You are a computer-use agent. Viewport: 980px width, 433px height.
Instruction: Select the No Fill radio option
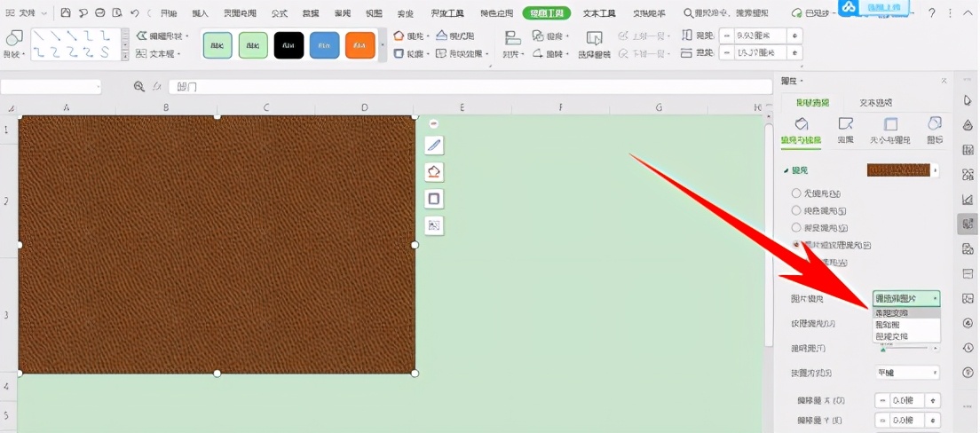pyautogui.click(x=796, y=193)
